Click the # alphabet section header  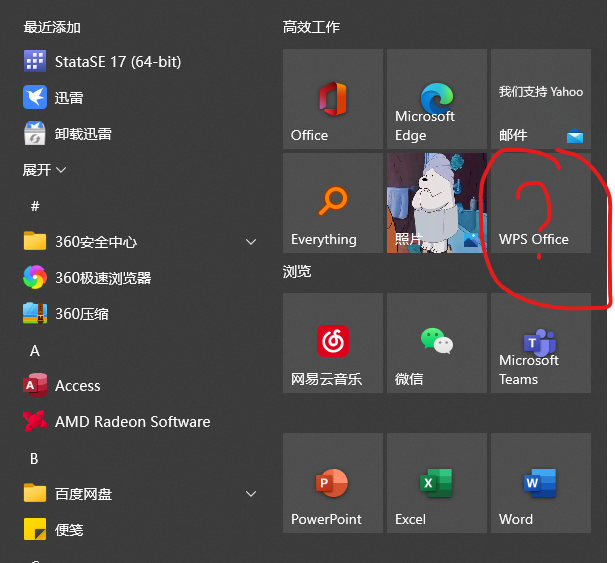[35, 206]
